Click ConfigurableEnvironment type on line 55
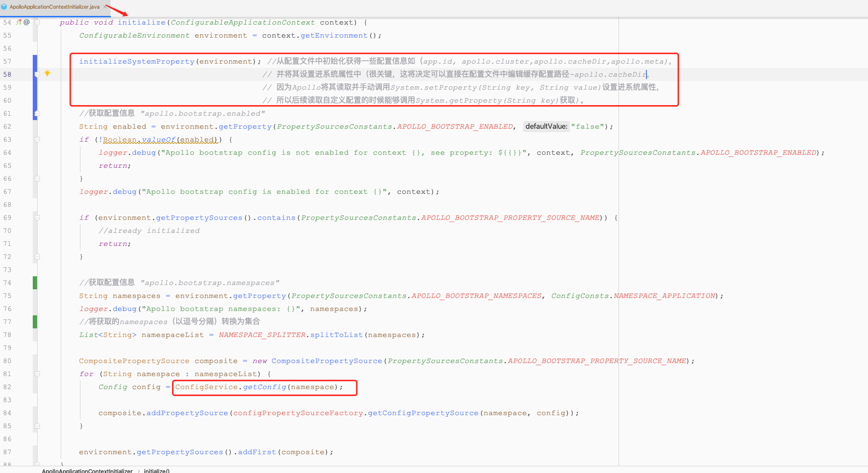The image size is (868, 473). (x=134, y=35)
